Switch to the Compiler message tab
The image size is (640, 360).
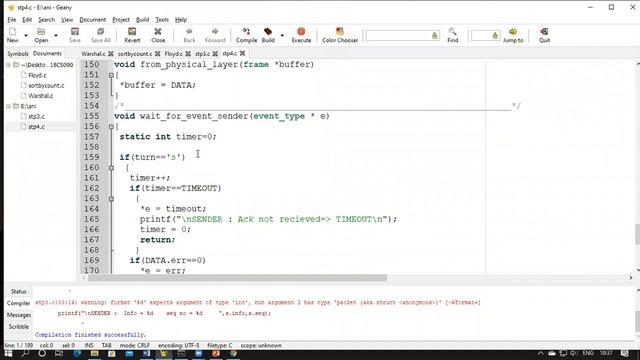pyautogui.click(x=18, y=303)
